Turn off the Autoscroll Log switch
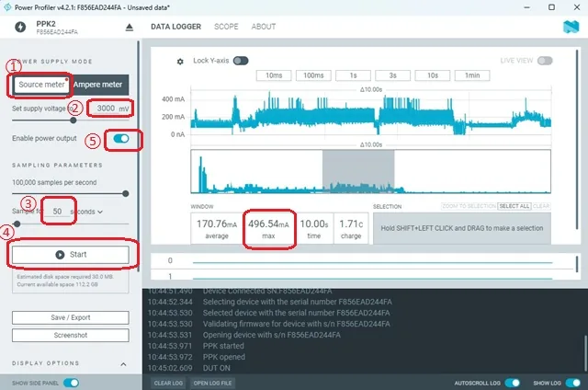This screenshot has width=588, height=390. click(x=512, y=383)
